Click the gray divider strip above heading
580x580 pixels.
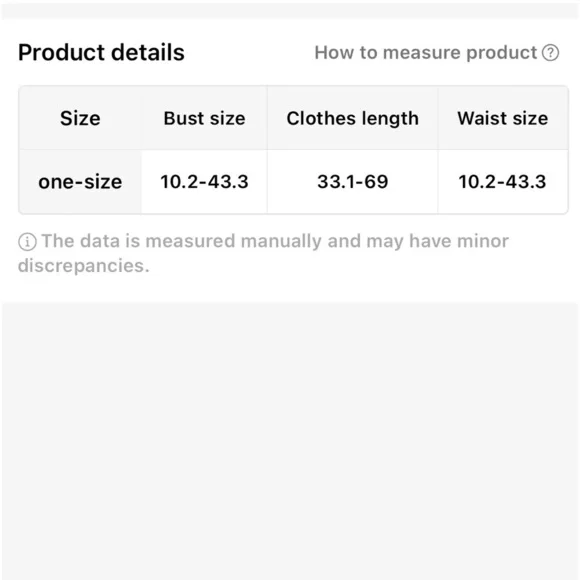point(290,11)
